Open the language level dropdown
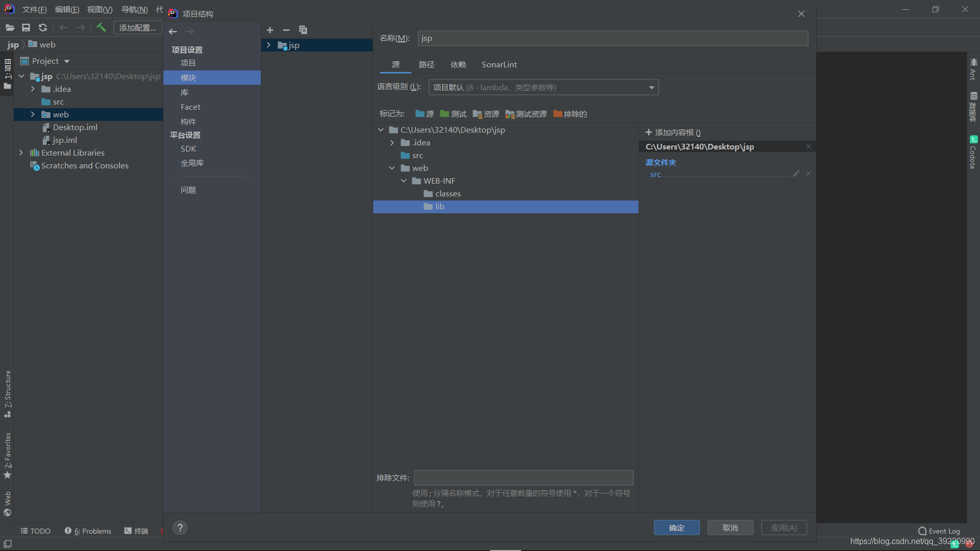The height and width of the screenshot is (551, 980). point(544,87)
